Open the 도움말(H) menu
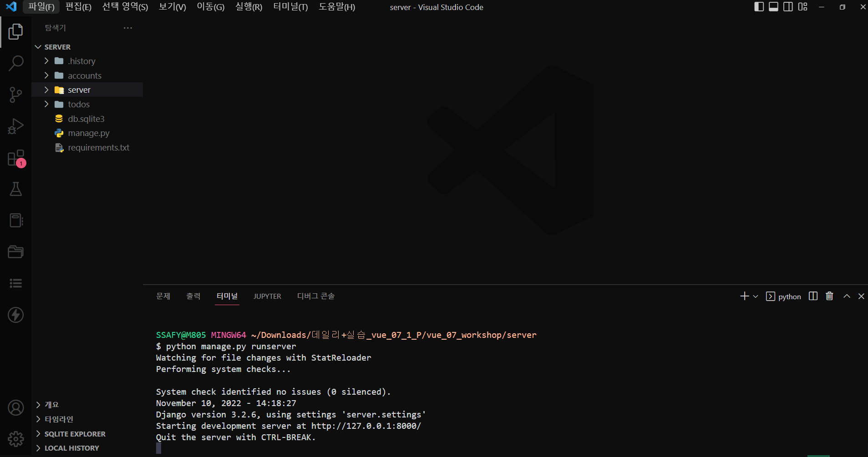Screen dimensions: 868x457 [337, 7]
